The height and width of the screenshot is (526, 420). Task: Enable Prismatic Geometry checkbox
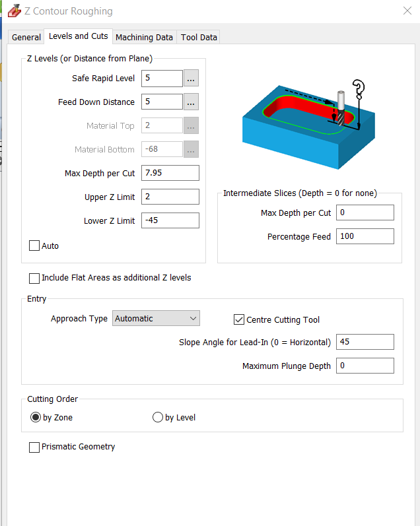coord(34,447)
